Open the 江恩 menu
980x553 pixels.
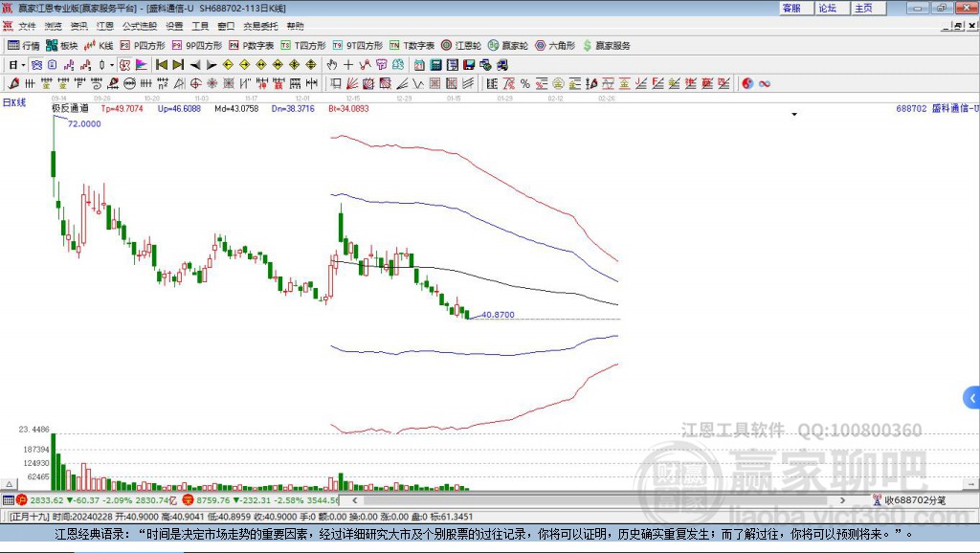coord(105,26)
